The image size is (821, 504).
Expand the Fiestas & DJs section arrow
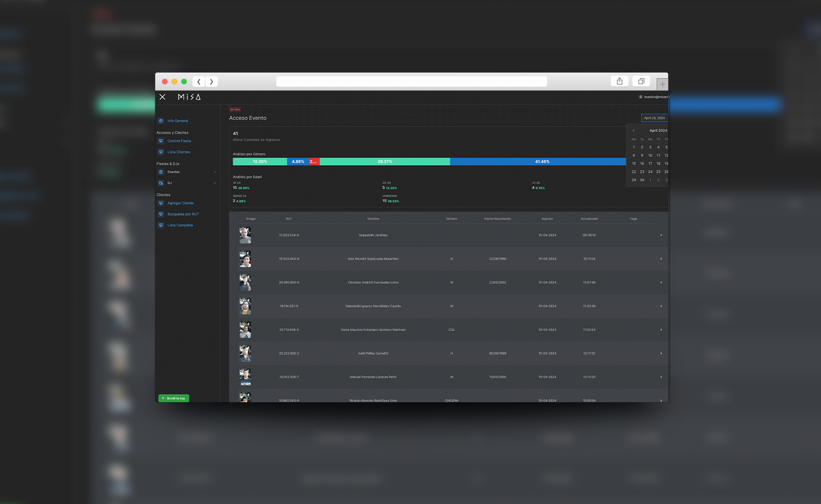coord(214,171)
